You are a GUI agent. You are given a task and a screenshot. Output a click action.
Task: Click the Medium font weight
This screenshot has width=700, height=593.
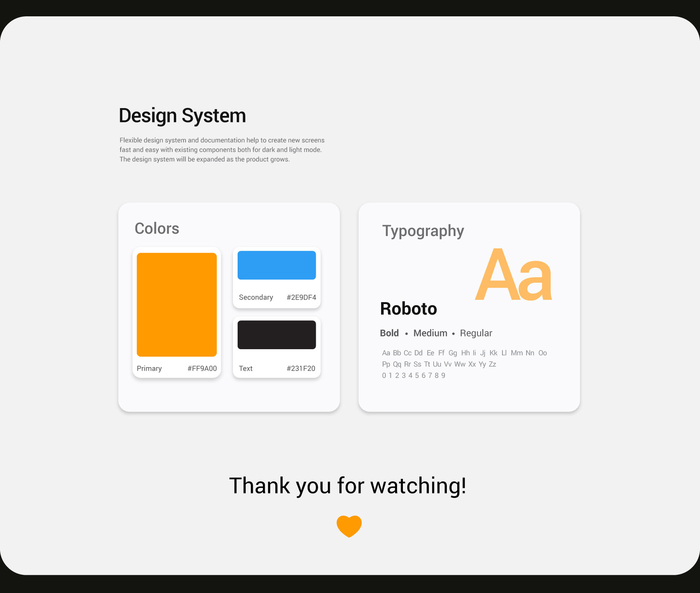pos(430,333)
